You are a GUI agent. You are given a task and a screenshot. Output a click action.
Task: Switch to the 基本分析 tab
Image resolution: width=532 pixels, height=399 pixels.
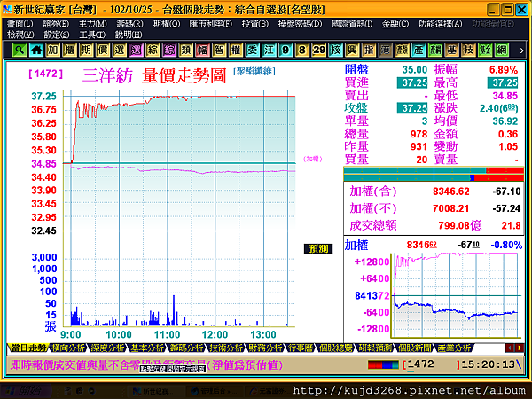coord(147,348)
